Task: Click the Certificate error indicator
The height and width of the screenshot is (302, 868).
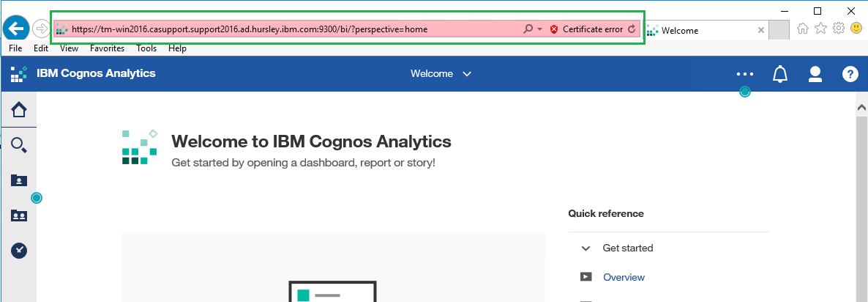Action: 587,29
